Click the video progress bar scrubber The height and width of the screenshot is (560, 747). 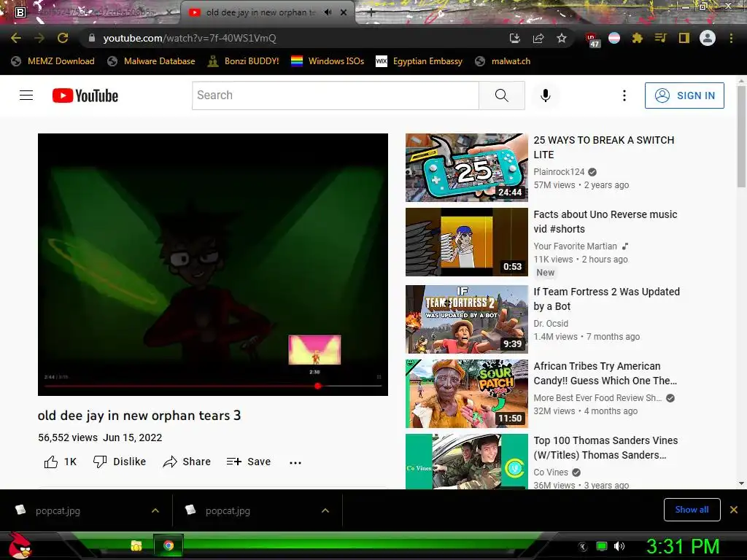318,386
